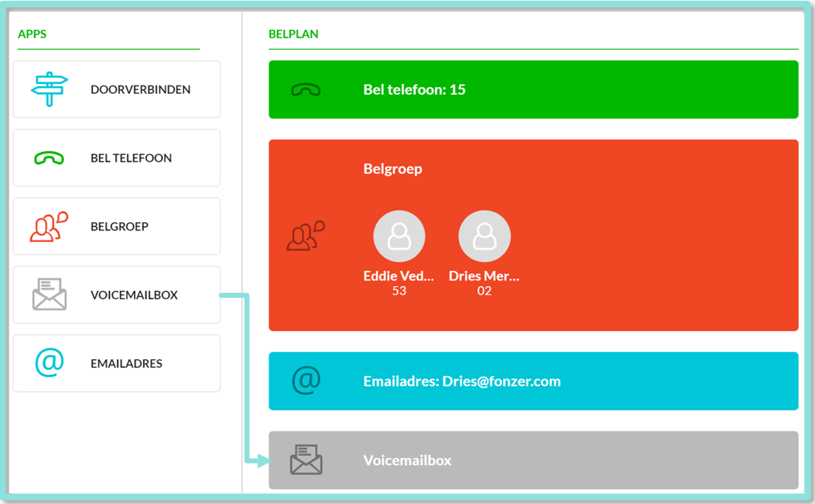Click the name Eddie Ved... label
Screen dimensions: 815x504
(398, 276)
